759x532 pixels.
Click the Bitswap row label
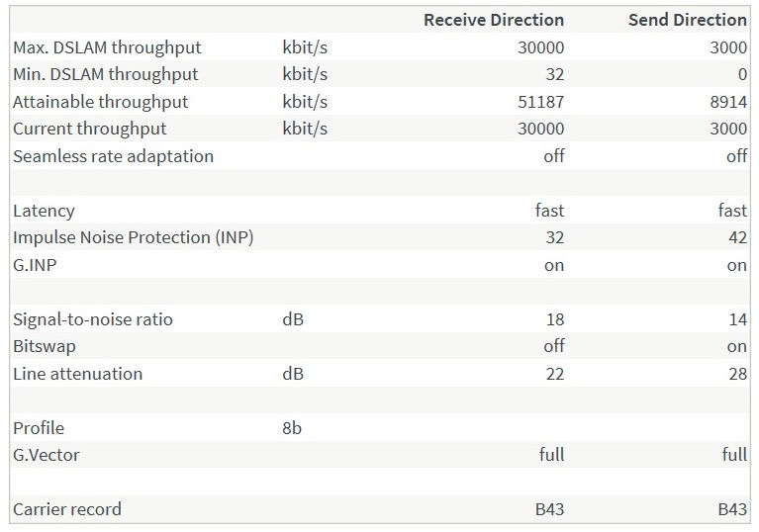coord(44,346)
